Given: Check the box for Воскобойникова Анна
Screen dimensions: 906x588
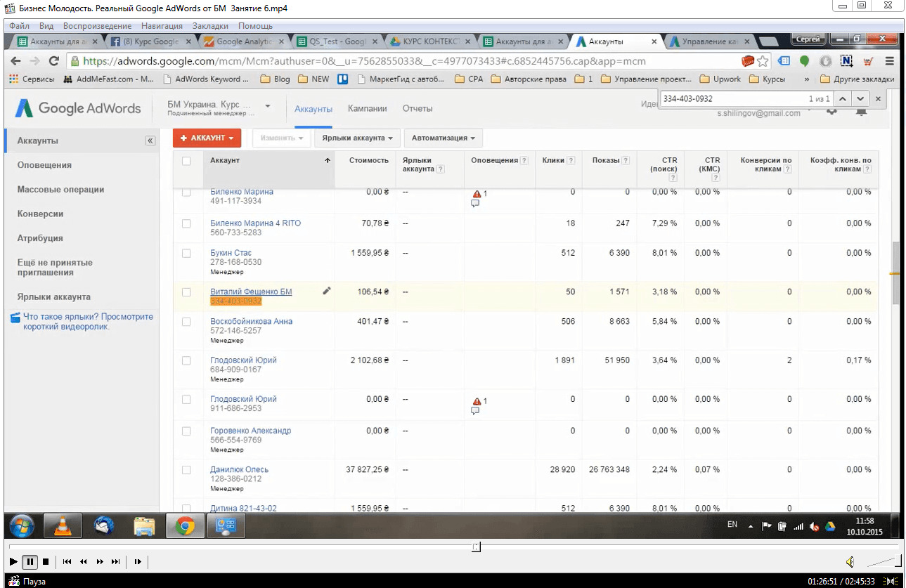Looking at the screenshot, I should pos(186,322).
